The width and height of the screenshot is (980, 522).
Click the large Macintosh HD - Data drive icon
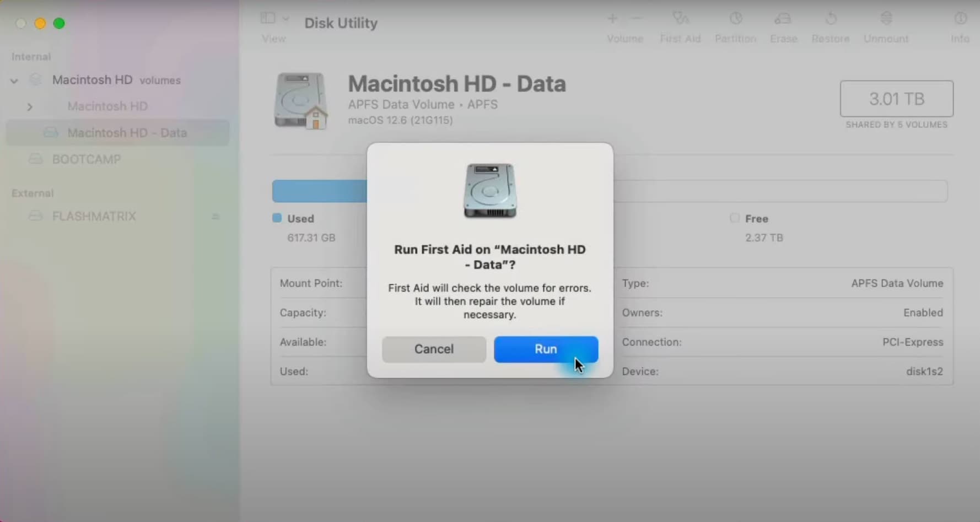coord(301,101)
